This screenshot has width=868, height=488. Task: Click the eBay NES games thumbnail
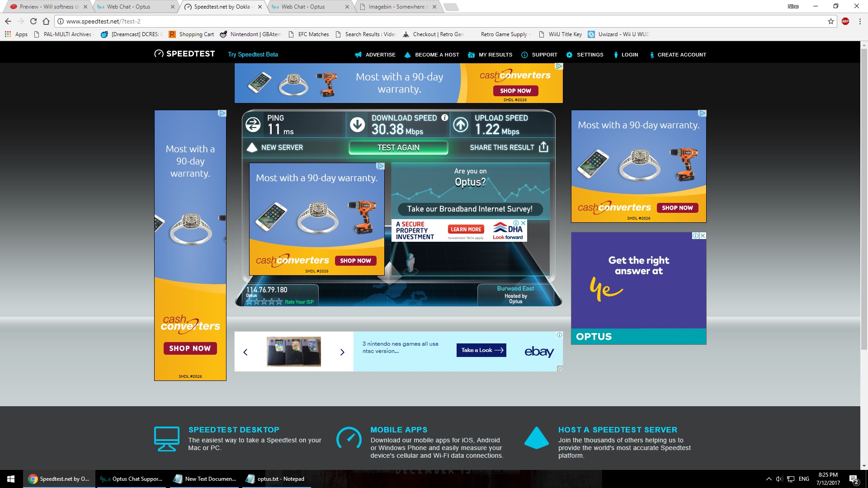pos(293,351)
